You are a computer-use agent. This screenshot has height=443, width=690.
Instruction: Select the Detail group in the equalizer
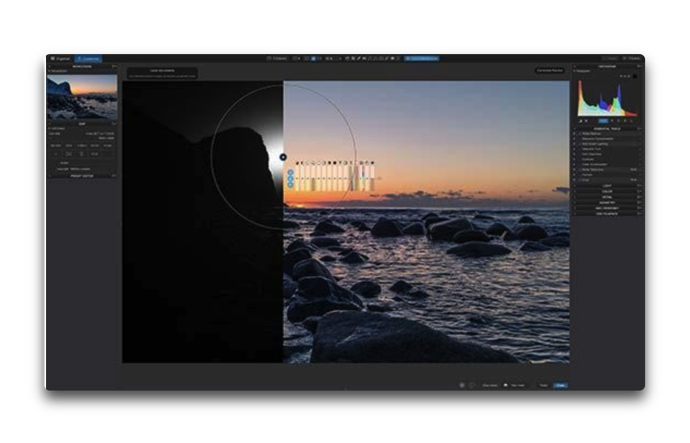coord(290,185)
